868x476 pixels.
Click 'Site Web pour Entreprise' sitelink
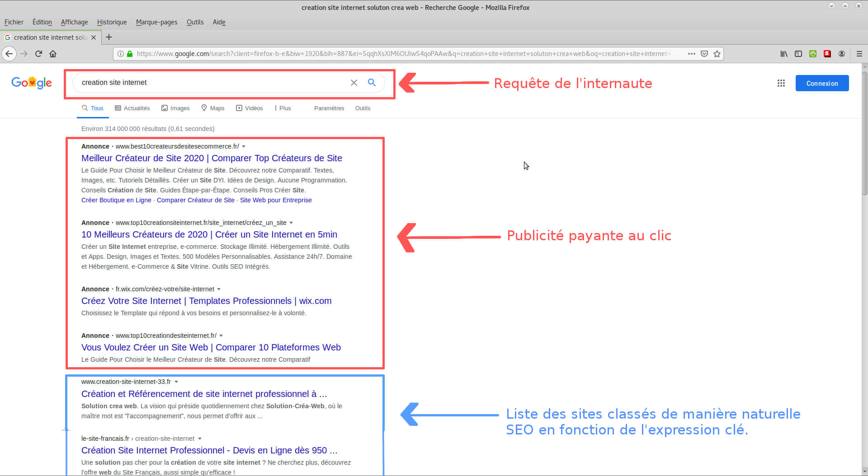[276, 200]
